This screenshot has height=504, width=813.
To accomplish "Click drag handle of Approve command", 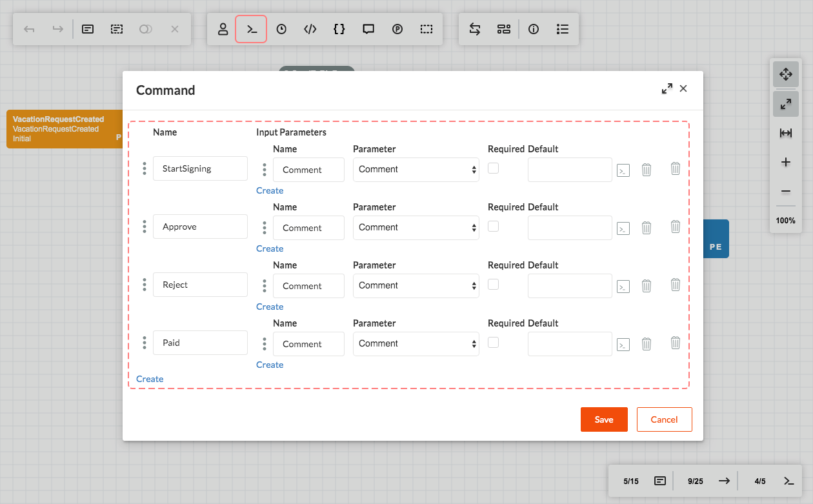I will coord(145,227).
